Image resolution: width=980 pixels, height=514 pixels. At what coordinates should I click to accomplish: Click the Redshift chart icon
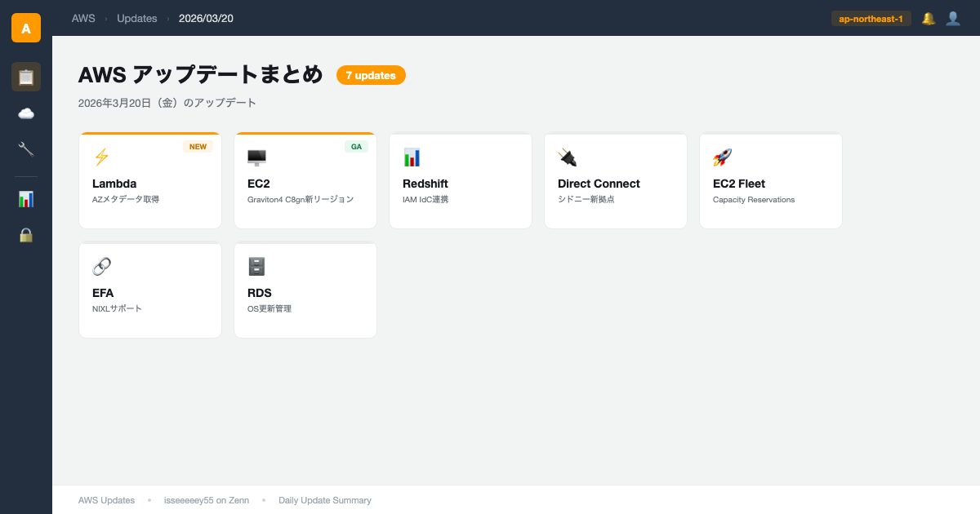click(412, 157)
